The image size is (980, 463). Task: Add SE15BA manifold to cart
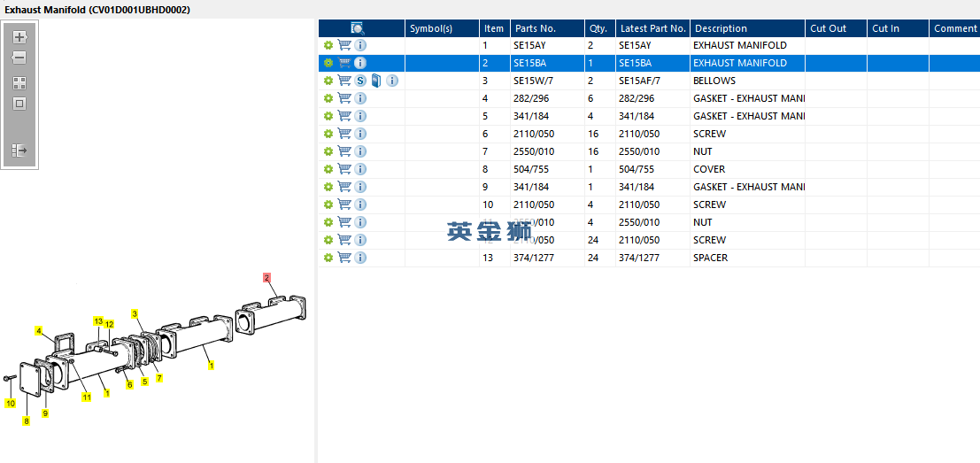(343, 63)
